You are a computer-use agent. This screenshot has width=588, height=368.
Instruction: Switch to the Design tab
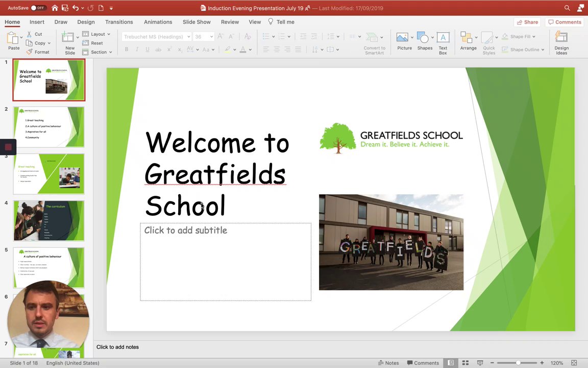point(86,22)
